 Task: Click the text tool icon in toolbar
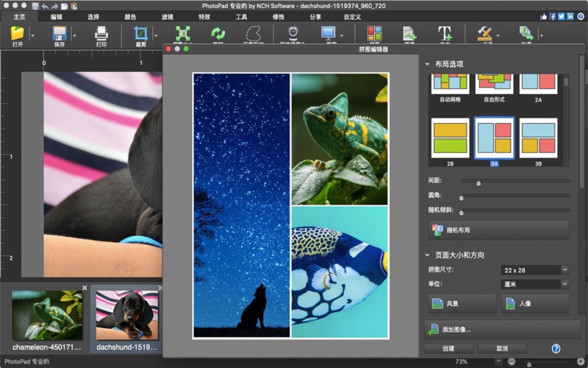click(x=445, y=33)
